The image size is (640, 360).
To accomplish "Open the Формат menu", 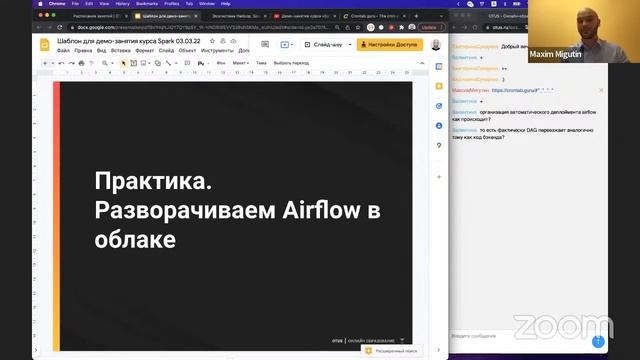I will point(144,51).
